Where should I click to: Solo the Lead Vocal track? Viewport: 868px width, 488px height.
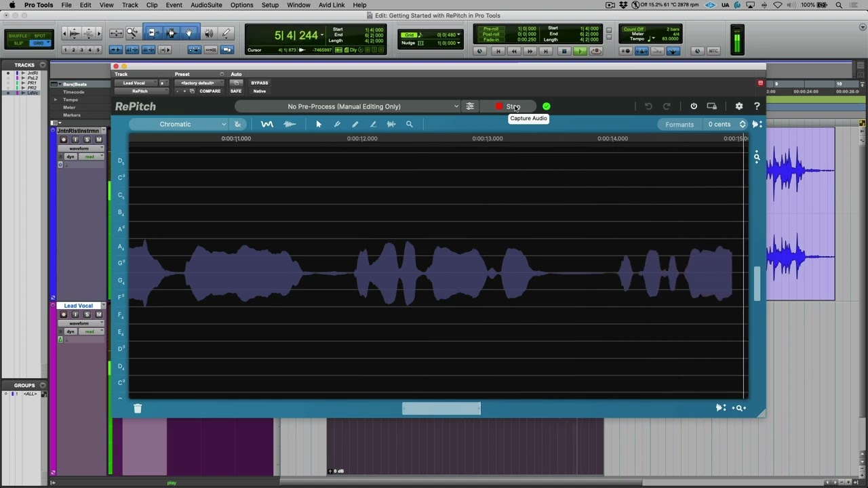click(x=87, y=314)
